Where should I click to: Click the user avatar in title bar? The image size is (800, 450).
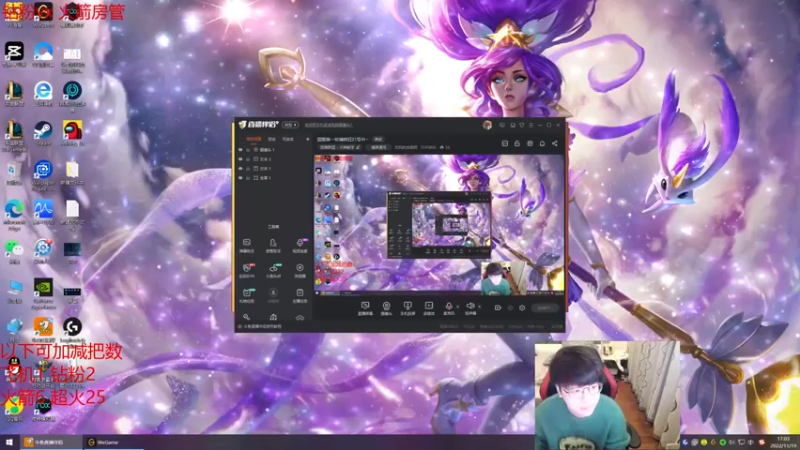[487, 125]
